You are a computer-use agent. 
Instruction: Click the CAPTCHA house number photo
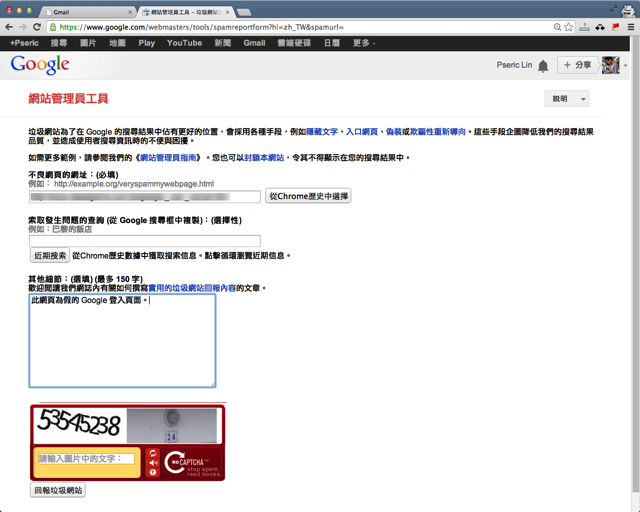[x=171, y=425]
